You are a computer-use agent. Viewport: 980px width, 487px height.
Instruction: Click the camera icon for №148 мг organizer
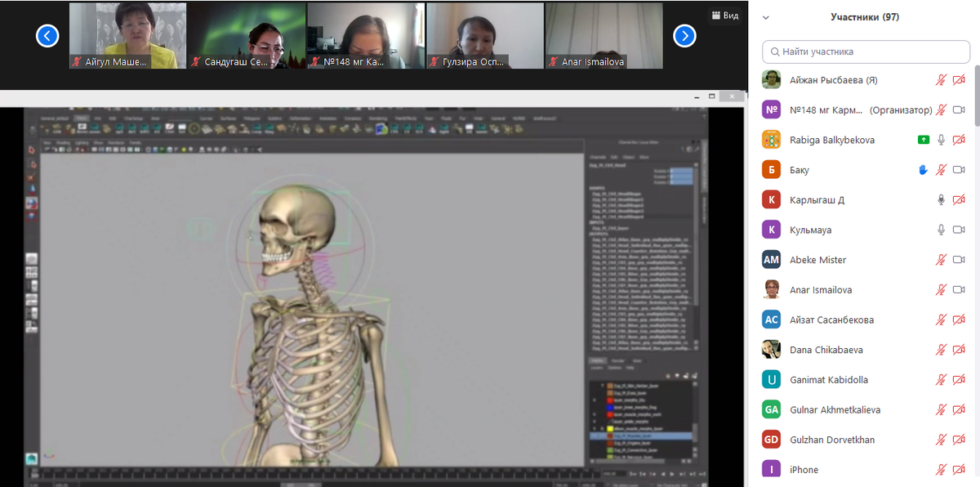(x=959, y=110)
